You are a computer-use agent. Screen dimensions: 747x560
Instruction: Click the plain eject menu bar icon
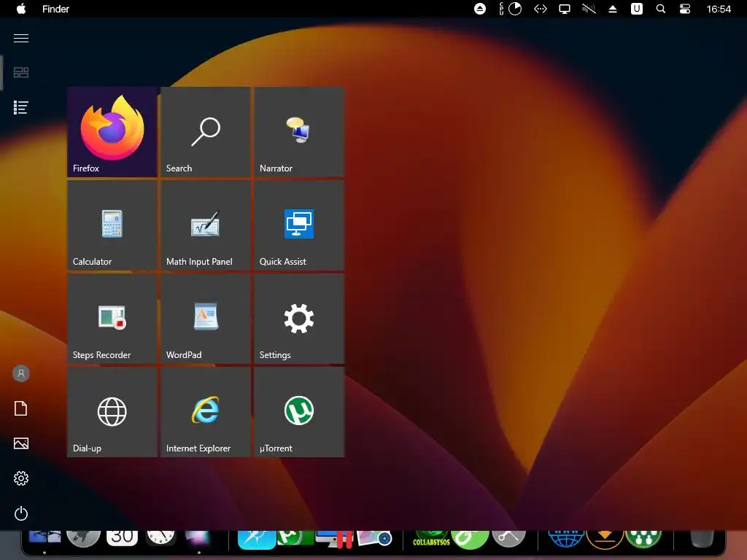[613, 9]
